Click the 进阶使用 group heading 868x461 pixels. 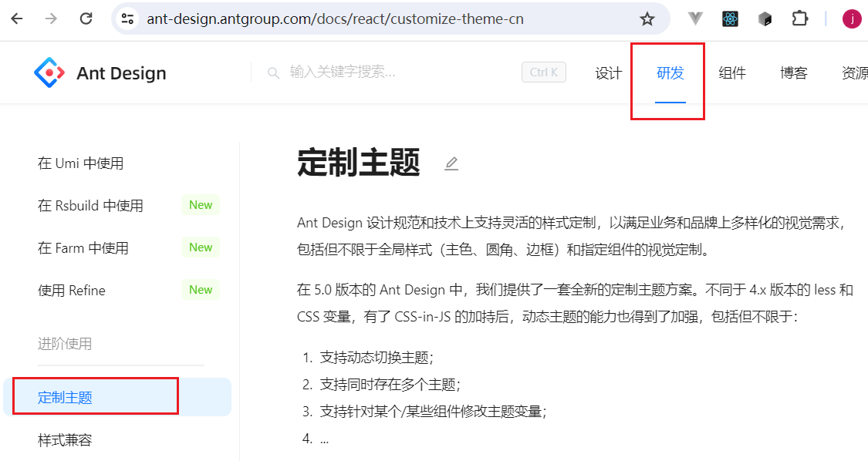(x=65, y=344)
